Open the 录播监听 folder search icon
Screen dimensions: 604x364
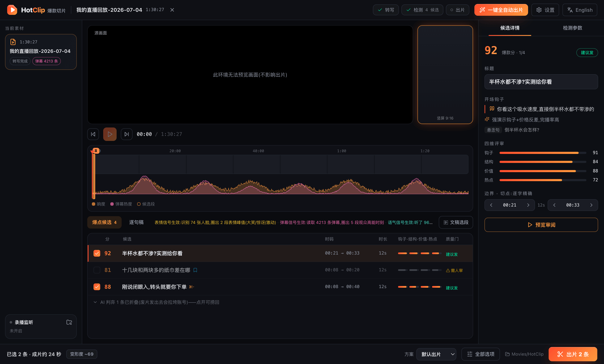[69, 322]
